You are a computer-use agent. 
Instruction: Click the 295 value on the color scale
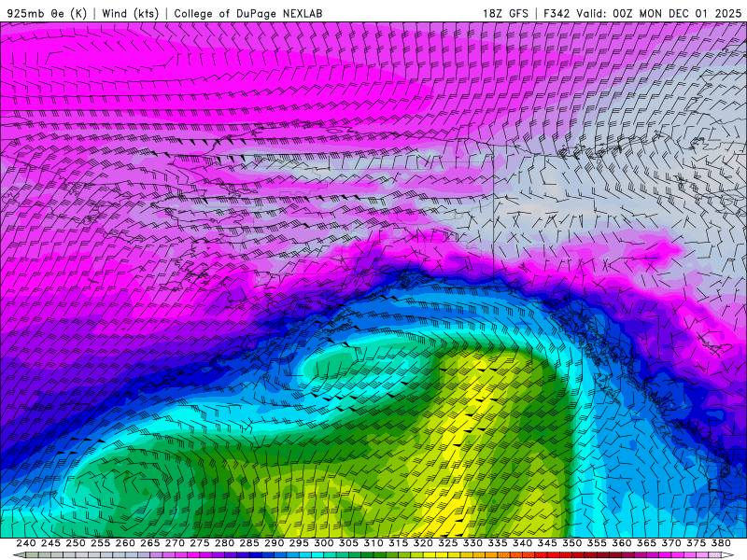(x=299, y=543)
